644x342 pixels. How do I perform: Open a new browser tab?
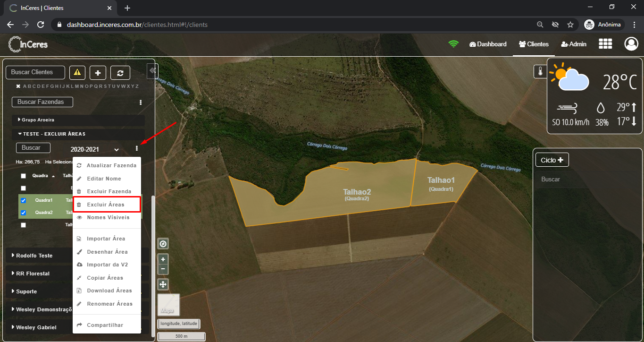pyautogui.click(x=127, y=8)
